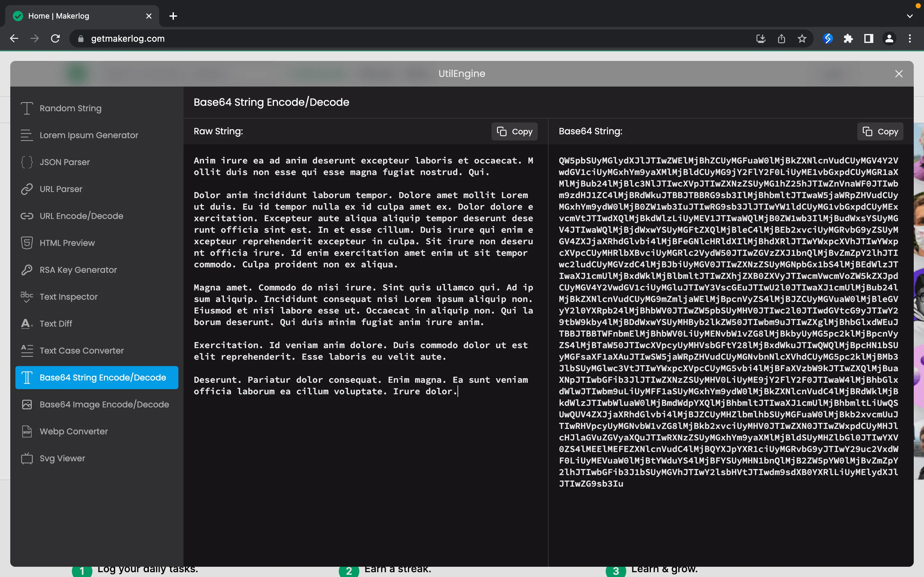The image size is (924, 577).
Task: Click the RSA Key Generator key icon
Action: pos(27,270)
